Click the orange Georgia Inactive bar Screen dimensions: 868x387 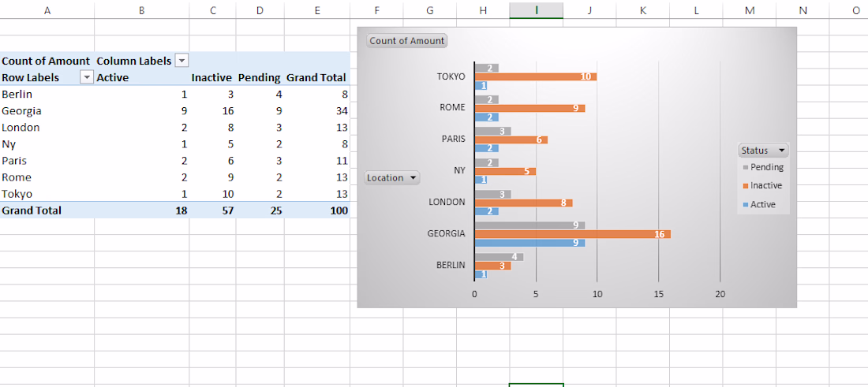(572, 234)
